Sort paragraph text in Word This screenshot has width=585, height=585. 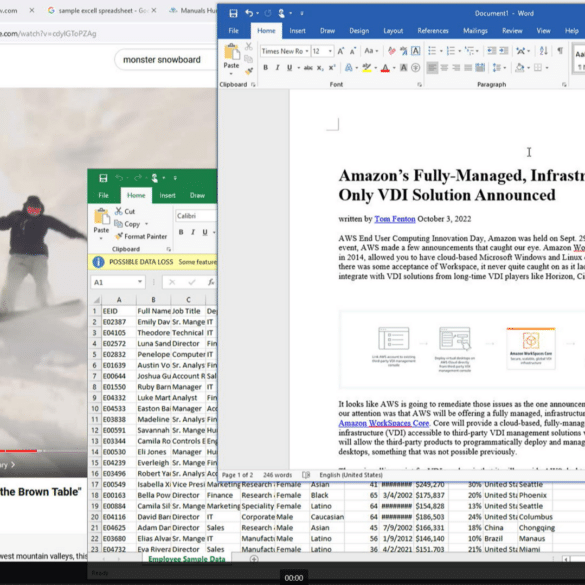[543, 51]
